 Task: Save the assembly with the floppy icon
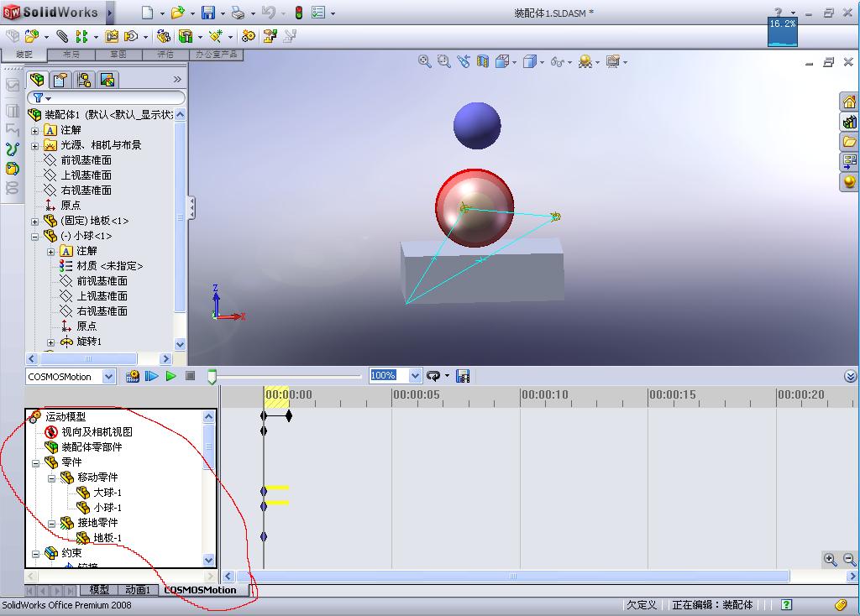pos(208,12)
